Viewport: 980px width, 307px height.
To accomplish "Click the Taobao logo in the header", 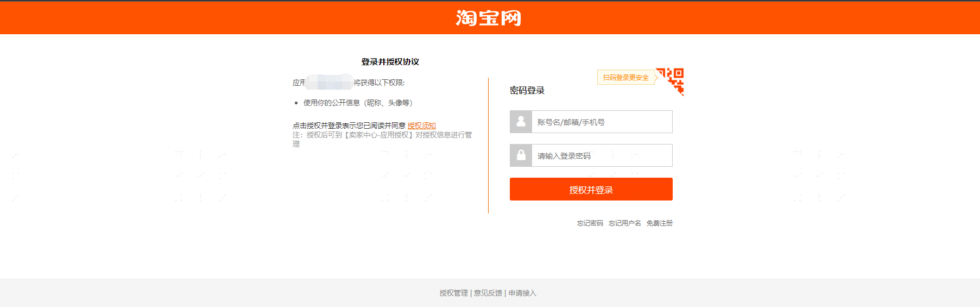I will [489, 18].
